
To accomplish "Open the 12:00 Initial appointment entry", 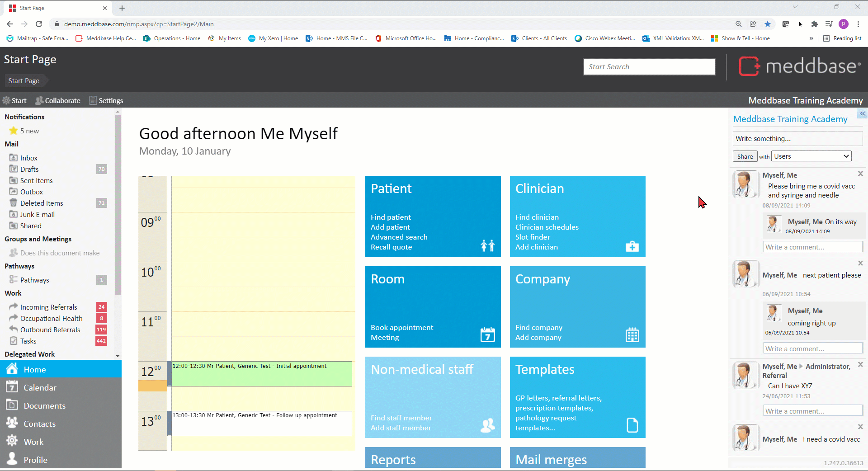I will [x=261, y=373].
